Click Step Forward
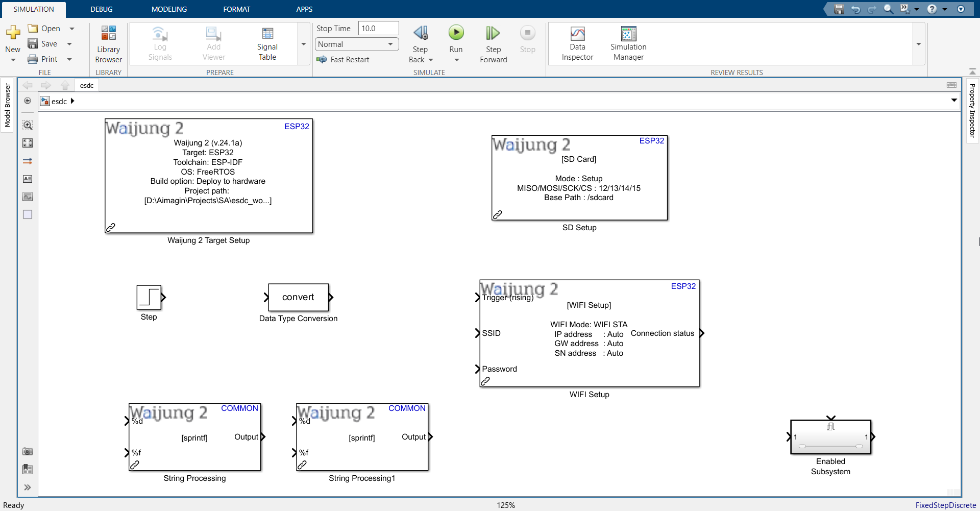This screenshot has height=511, width=980. tap(493, 44)
